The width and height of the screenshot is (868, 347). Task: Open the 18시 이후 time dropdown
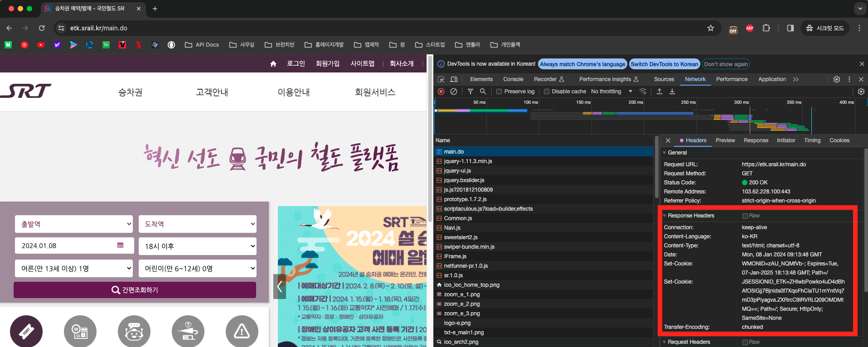coord(198,246)
